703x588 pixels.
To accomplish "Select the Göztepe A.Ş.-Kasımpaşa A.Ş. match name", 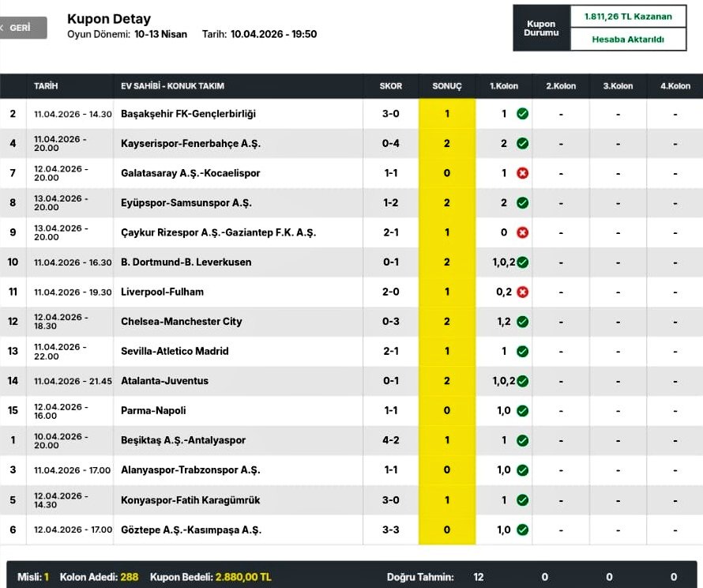I will click(x=191, y=530).
